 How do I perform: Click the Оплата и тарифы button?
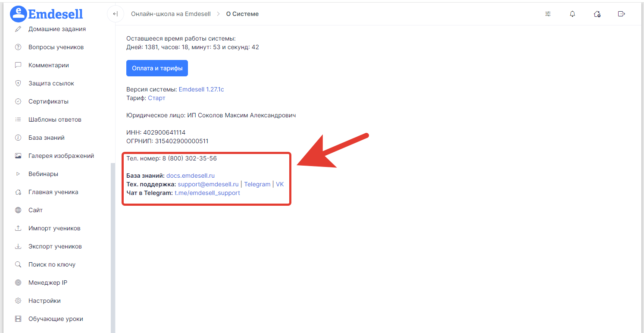coord(157,68)
